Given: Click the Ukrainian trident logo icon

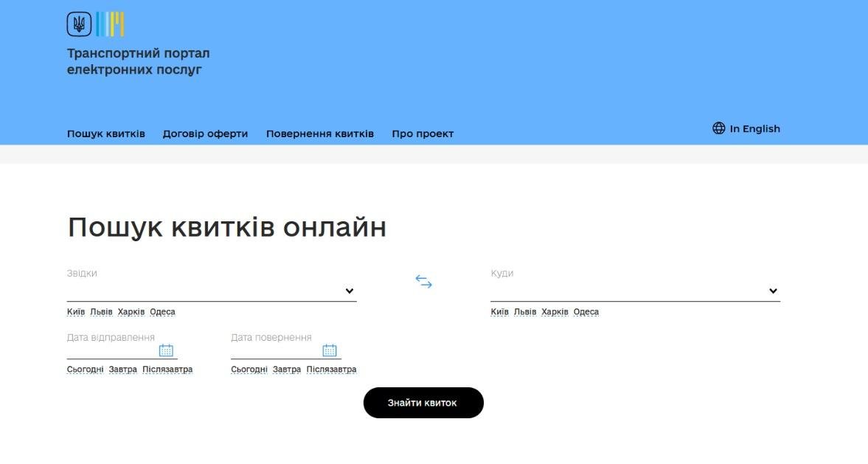Looking at the screenshot, I should [79, 24].
